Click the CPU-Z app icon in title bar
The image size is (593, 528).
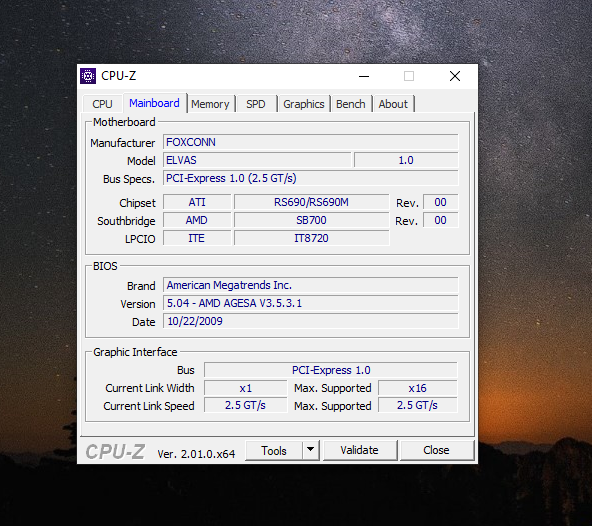tap(88, 76)
